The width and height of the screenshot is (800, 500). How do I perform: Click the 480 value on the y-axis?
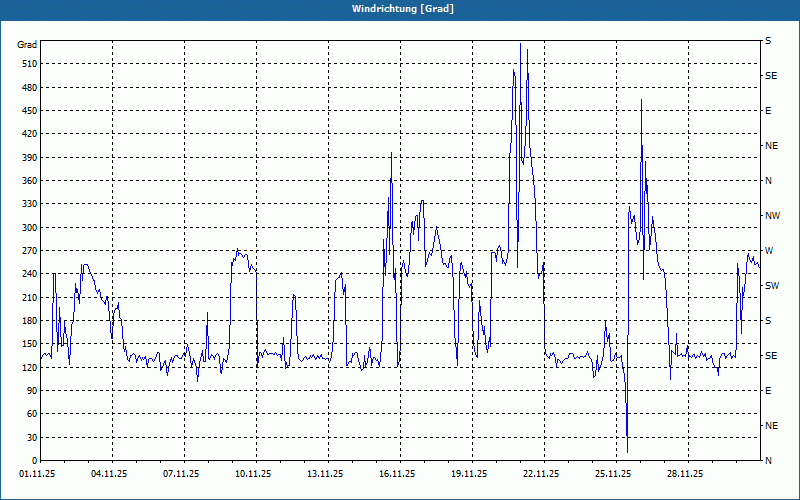[30, 88]
